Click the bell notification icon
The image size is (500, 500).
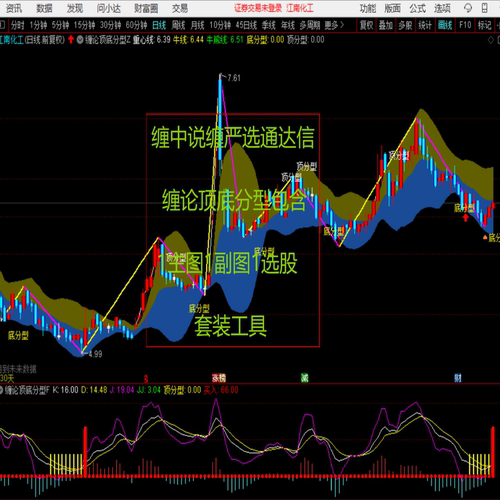click(x=468, y=8)
